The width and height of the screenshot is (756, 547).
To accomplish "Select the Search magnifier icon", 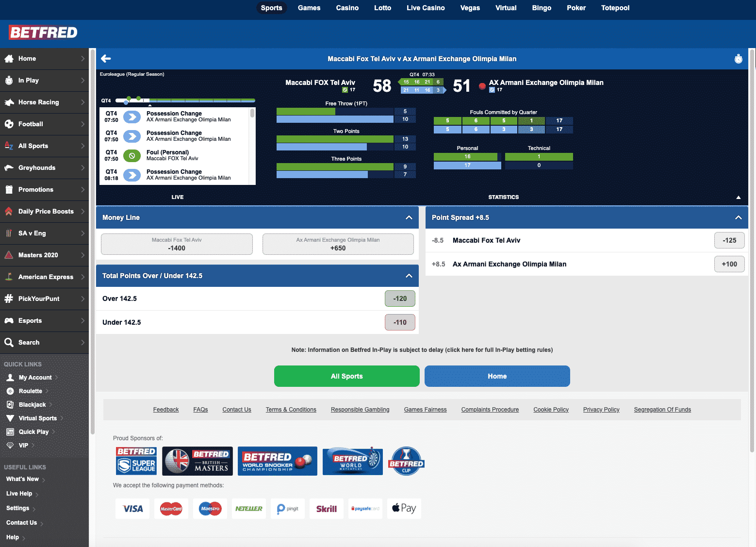I will click(x=10, y=342).
